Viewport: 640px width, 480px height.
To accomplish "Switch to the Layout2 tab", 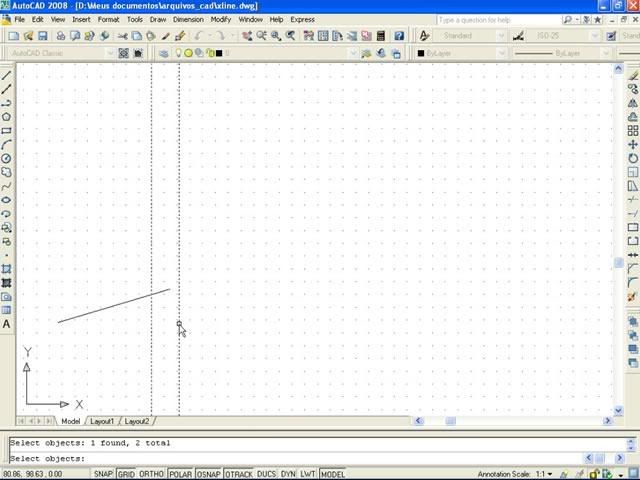I will click(137, 421).
